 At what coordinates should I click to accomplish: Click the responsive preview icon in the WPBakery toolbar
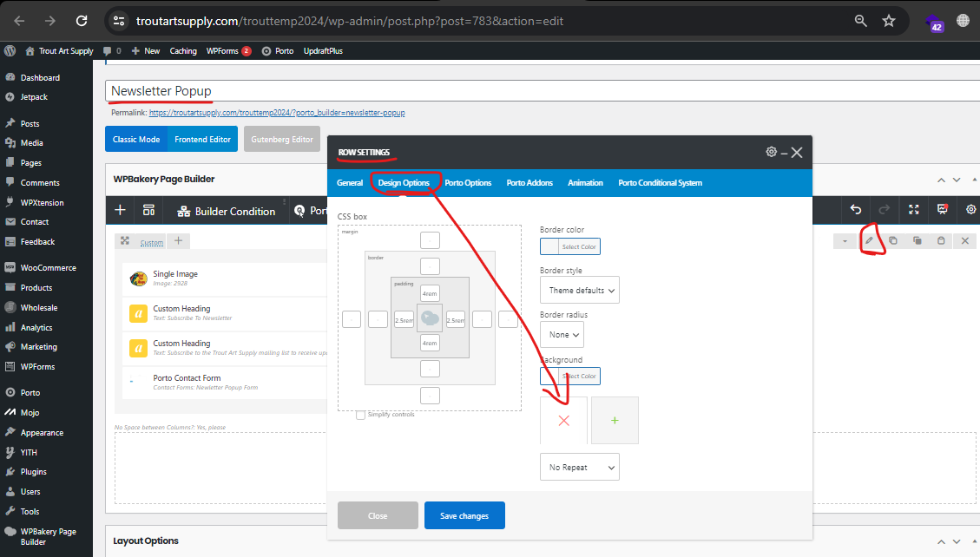pos(942,210)
